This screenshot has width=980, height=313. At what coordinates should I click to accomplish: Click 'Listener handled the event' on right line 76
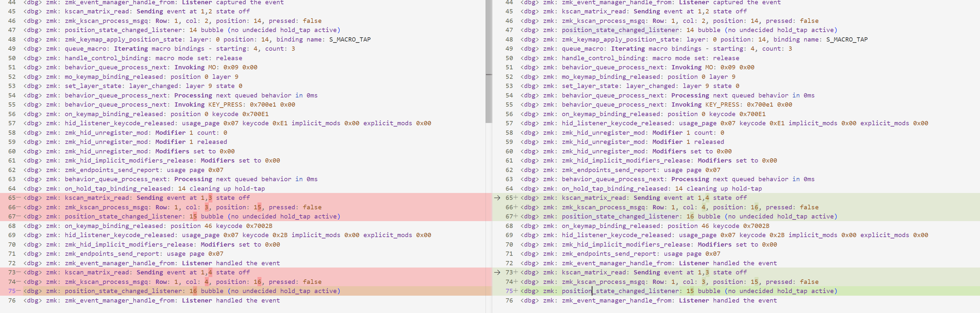coord(728,301)
